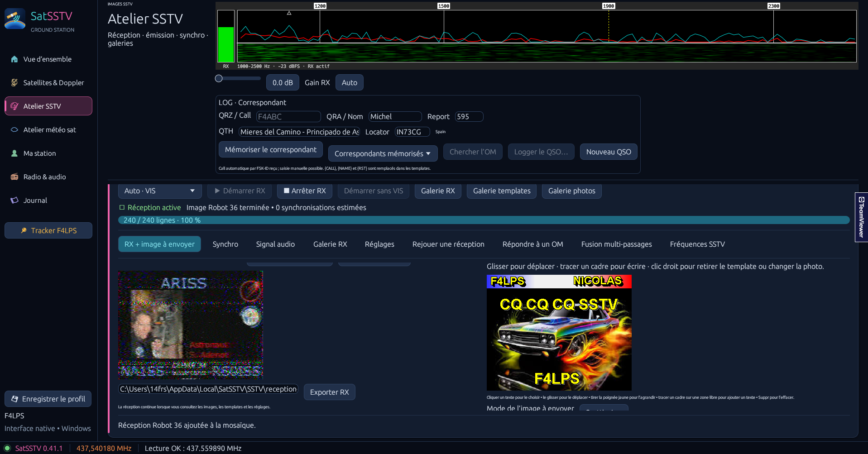Click the satellite icon beside Satellites & Doppler

click(x=14, y=83)
